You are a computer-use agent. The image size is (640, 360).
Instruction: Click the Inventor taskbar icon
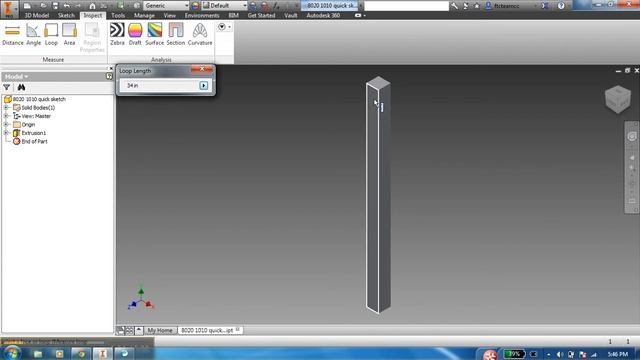102,353
